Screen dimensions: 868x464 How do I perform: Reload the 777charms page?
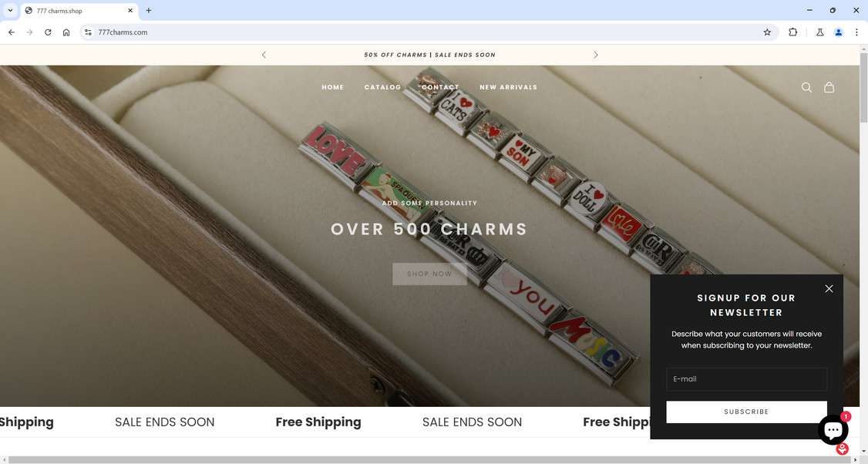[x=48, y=32]
